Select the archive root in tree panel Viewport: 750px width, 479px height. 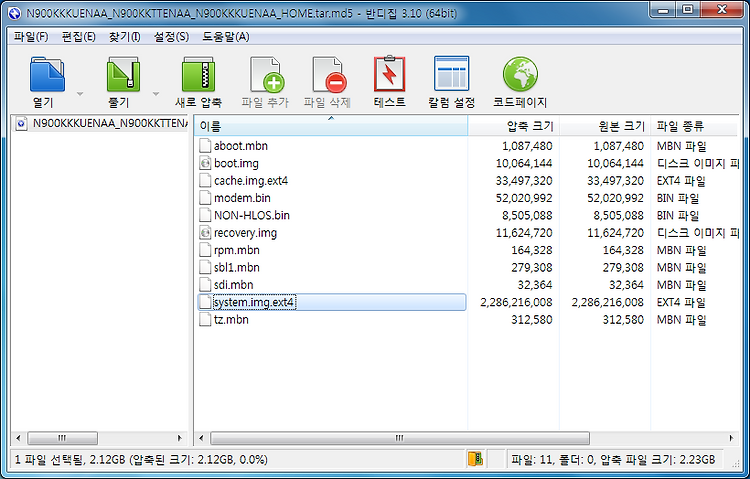pos(100,123)
